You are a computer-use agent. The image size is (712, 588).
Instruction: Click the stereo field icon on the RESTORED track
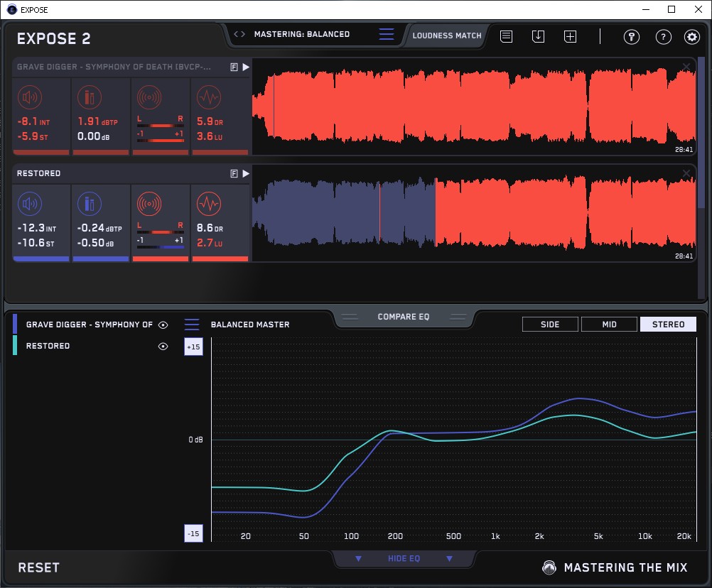(149, 204)
